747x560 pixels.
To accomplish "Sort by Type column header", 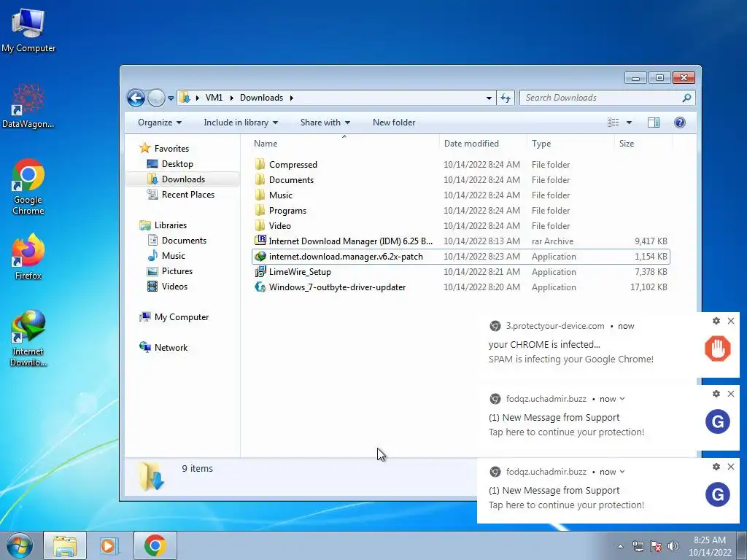I will point(570,144).
